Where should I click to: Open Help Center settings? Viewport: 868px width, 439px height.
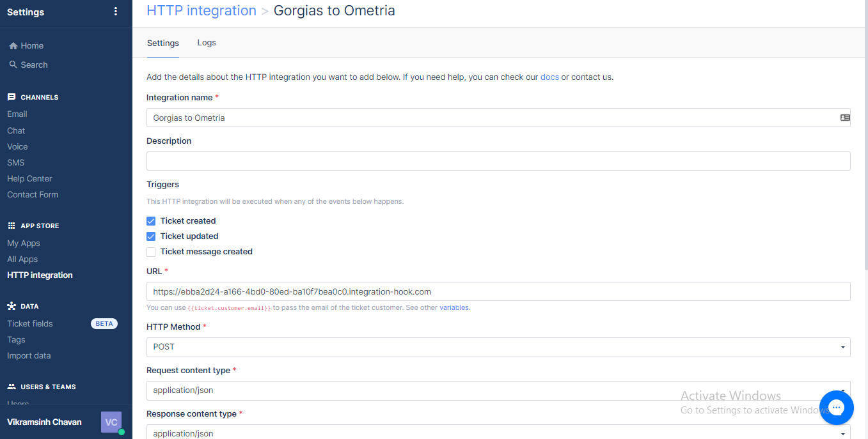(x=29, y=178)
